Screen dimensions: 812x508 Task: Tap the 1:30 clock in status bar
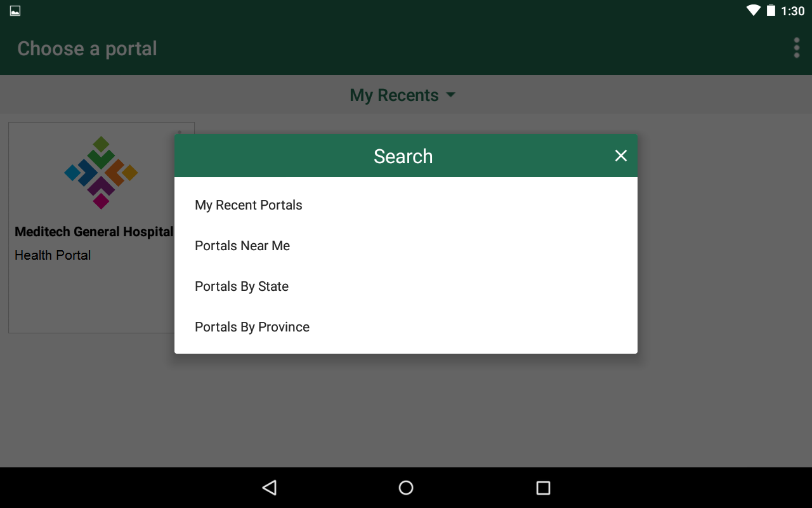(793, 11)
